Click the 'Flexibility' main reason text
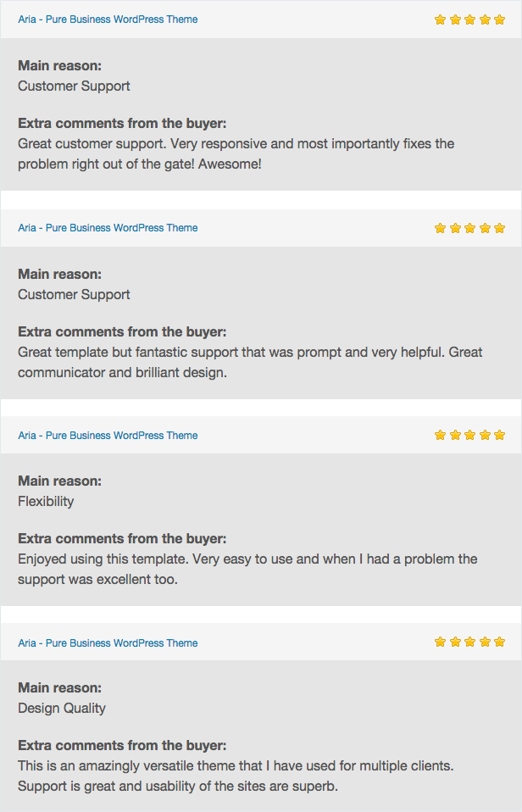This screenshot has height=812, width=522. 46,501
